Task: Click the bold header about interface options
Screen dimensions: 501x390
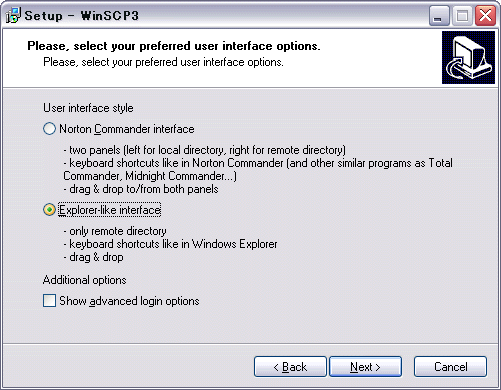Action: point(174,46)
